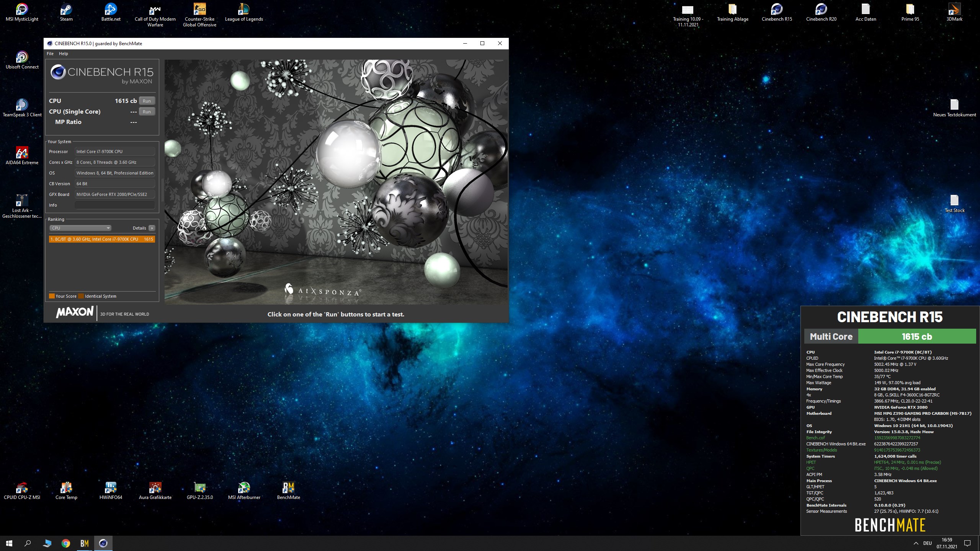The width and height of the screenshot is (980, 551).
Task: Select Cinebench R15 desktop shortcut
Action: pyautogui.click(x=777, y=12)
